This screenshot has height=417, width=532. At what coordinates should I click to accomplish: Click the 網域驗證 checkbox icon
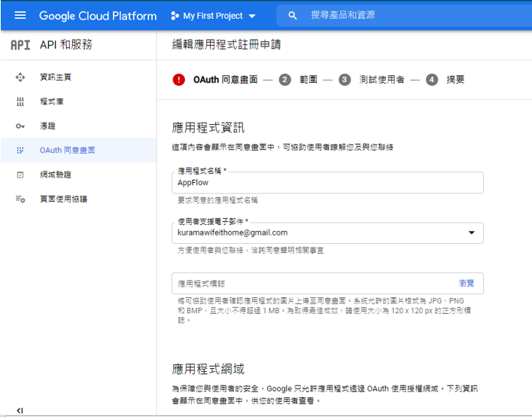20,175
